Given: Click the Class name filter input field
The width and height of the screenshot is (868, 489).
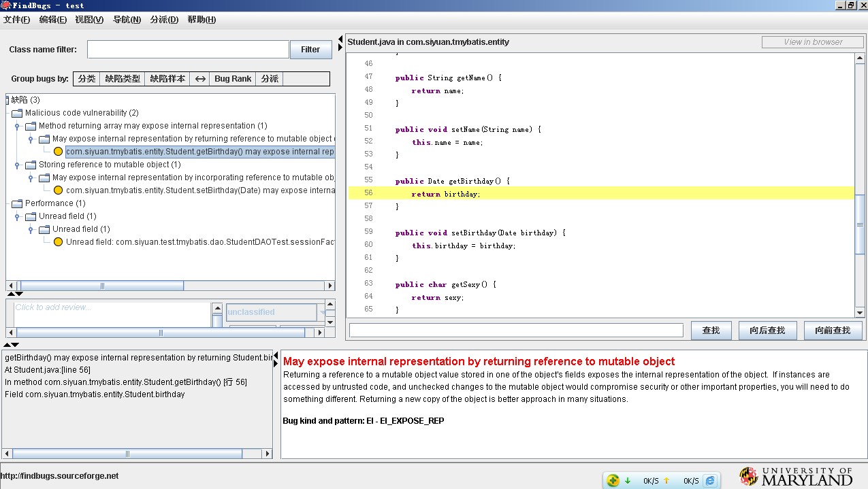Looking at the screenshot, I should 187,48.
